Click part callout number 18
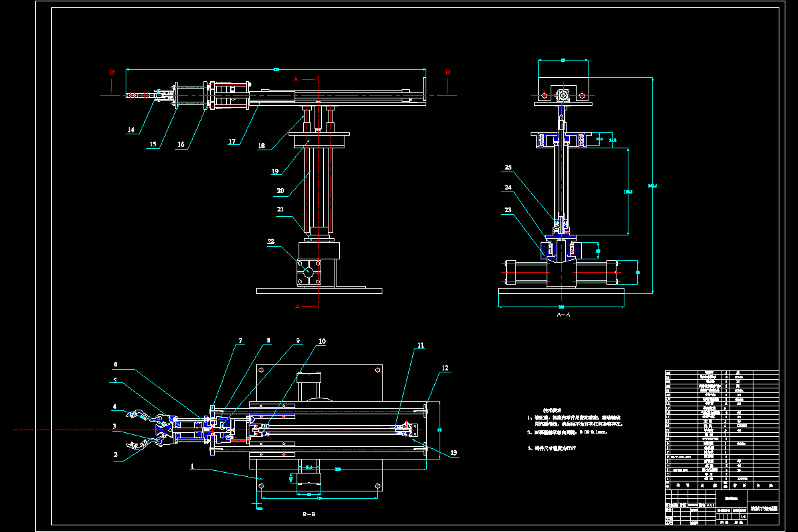The height and width of the screenshot is (532, 798). (x=261, y=146)
